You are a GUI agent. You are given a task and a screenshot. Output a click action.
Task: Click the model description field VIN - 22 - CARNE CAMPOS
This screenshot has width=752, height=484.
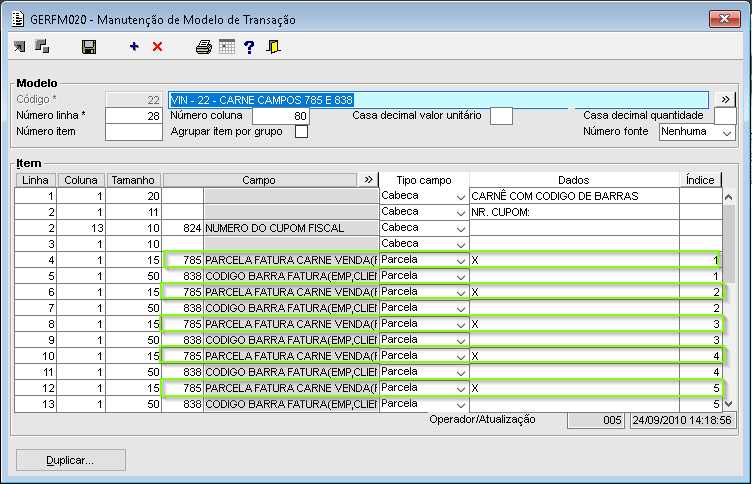[438, 100]
